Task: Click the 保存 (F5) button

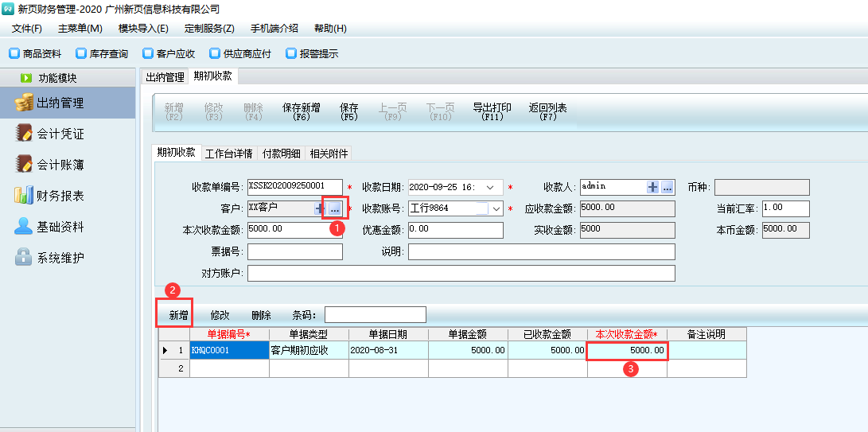Action: point(348,111)
